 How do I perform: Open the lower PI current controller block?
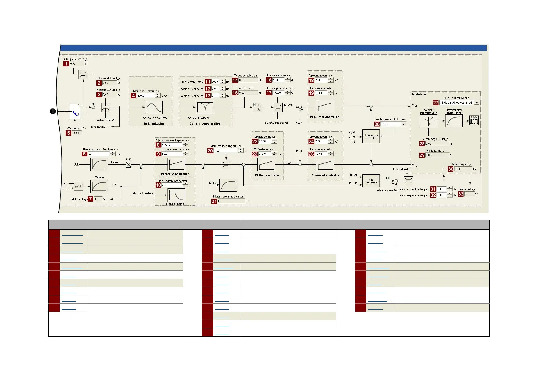[x=325, y=165]
